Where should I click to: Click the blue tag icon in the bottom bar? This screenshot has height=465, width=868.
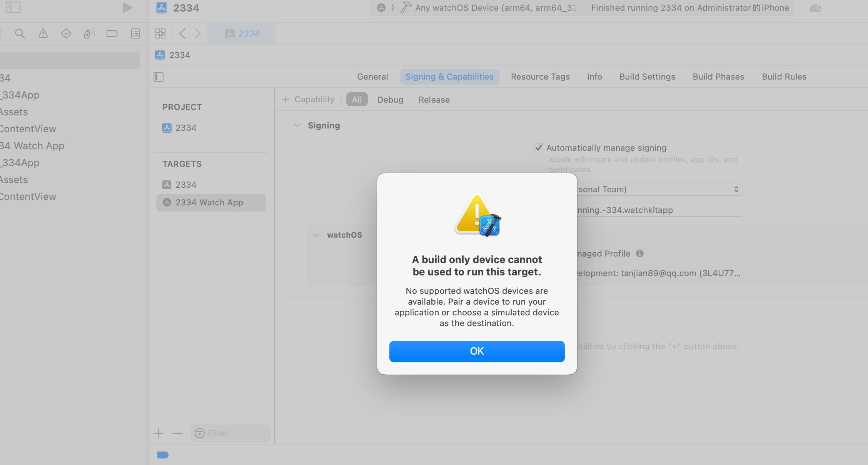163,455
